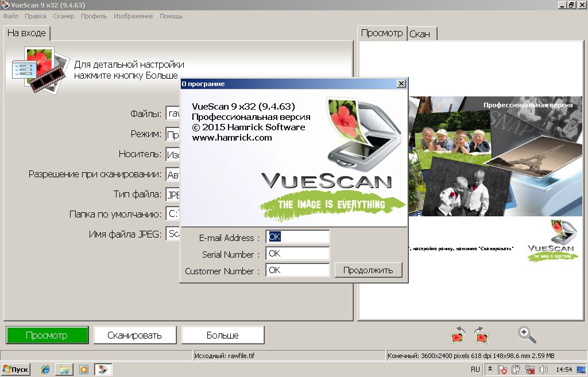The image size is (588, 377).
Task: Click the photo collage preview image
Action: 495,156
